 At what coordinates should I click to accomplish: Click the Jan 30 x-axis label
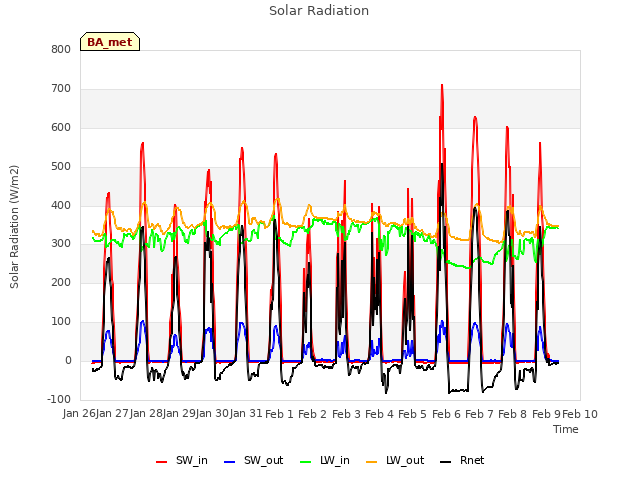[212, 413]
